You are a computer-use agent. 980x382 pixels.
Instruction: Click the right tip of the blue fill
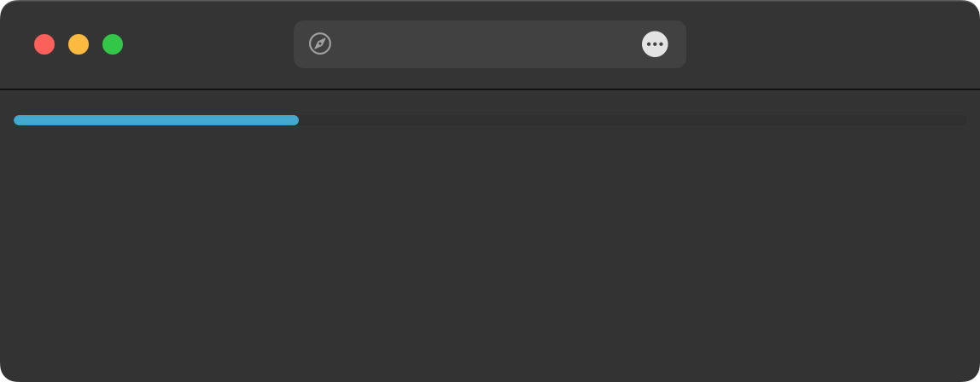click(x=295, y=120)
